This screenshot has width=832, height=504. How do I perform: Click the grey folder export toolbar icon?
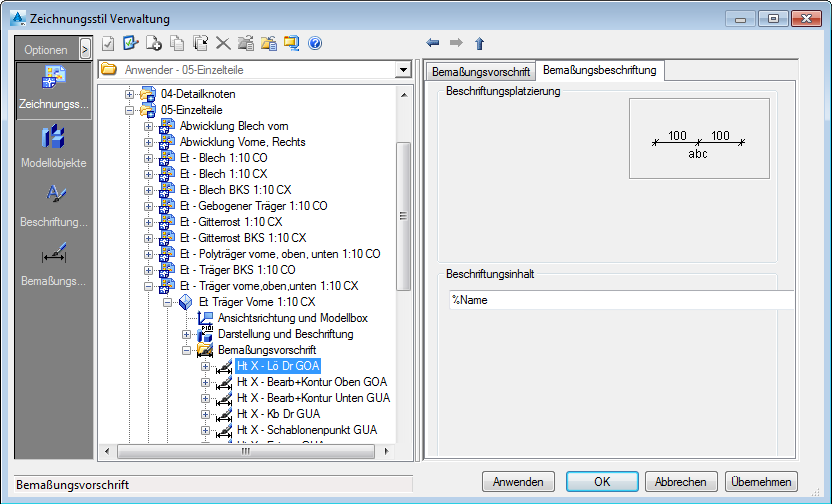246,44
